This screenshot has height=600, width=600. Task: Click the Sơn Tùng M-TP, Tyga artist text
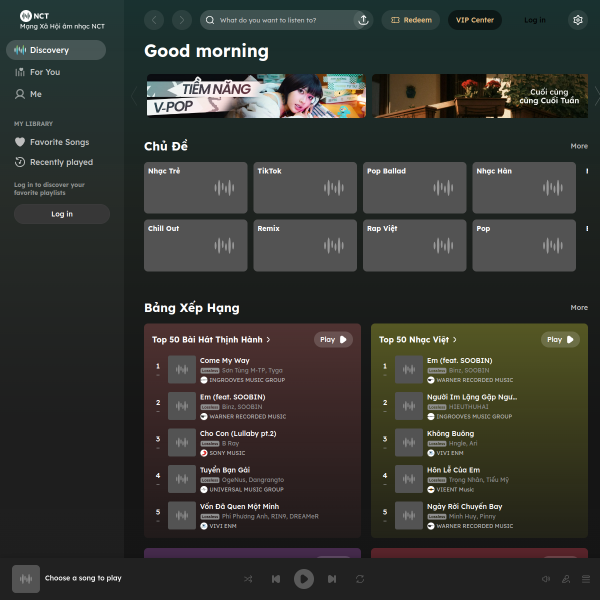point(252,370)
